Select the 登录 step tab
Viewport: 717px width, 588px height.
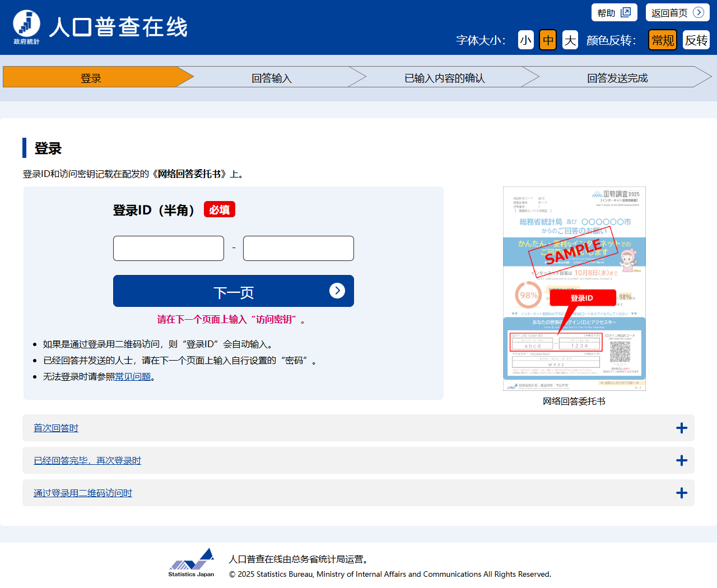pyautogui.click(x=91, y=77)
